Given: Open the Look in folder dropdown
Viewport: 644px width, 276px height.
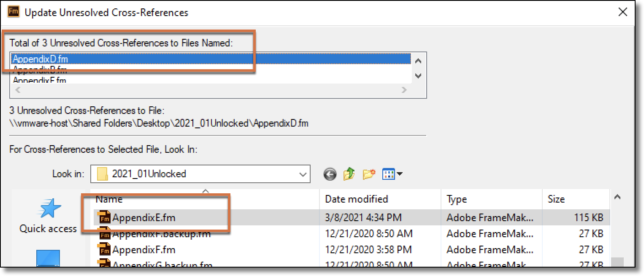Looking at the screenshot, I should pyautogui.click(x=303, y=173).
